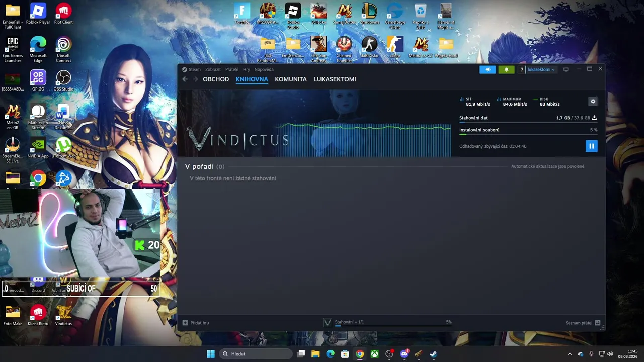644x362 pixels.
Task: Open Steam notifications bell button
Action: tap(506, 69)
